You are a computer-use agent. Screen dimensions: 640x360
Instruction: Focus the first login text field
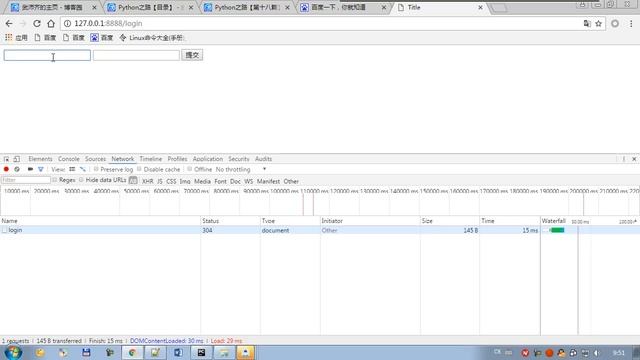click(x=47, y=55)
